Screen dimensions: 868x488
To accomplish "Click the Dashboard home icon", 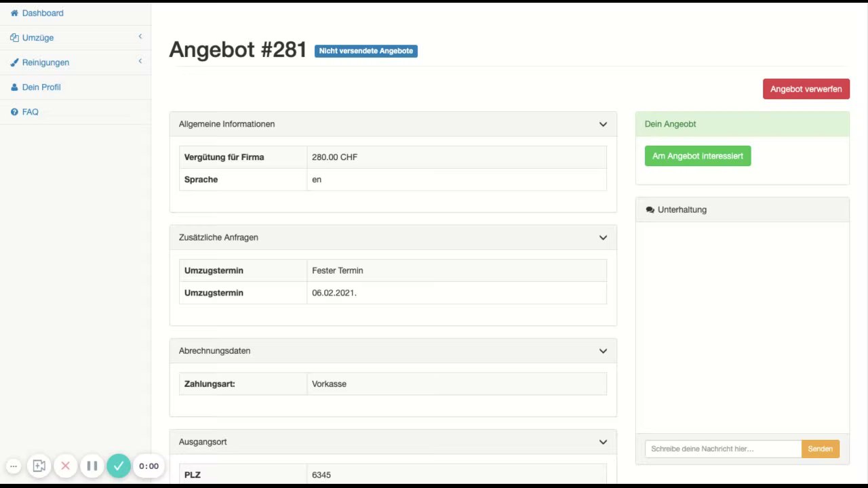I will (x=14, y=13).
